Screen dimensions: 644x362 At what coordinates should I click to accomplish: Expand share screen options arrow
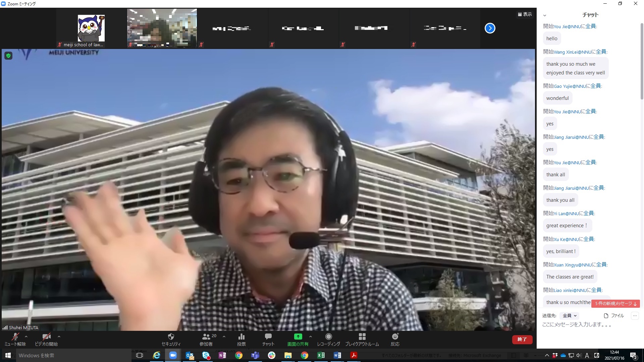pyautogui.click(x=311, y=337)
